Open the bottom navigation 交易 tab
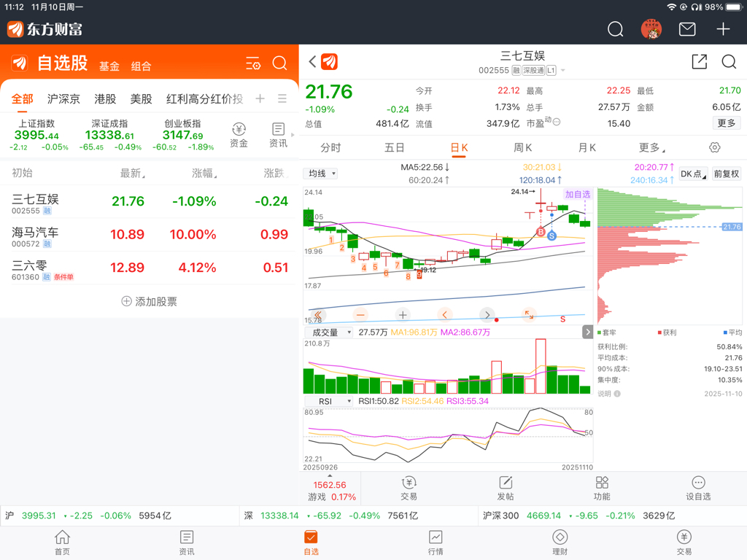This screenshot has width=747, height=560. tap(684, 542)
